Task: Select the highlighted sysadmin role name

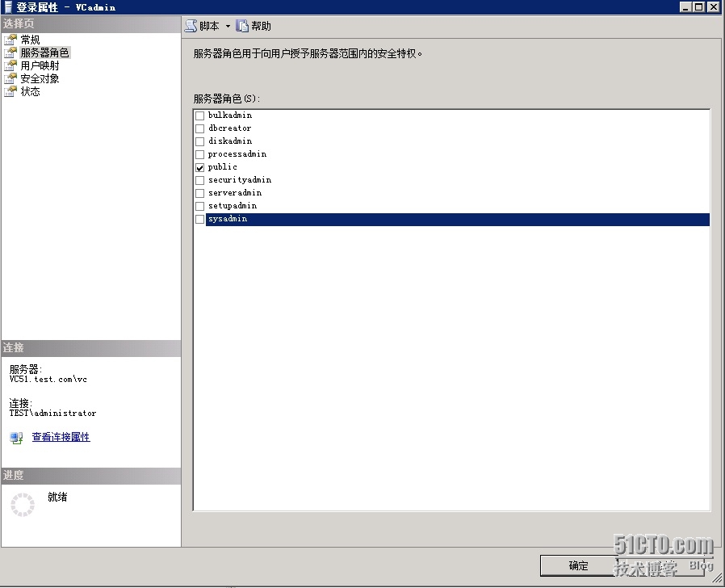Action: (228, 218)
